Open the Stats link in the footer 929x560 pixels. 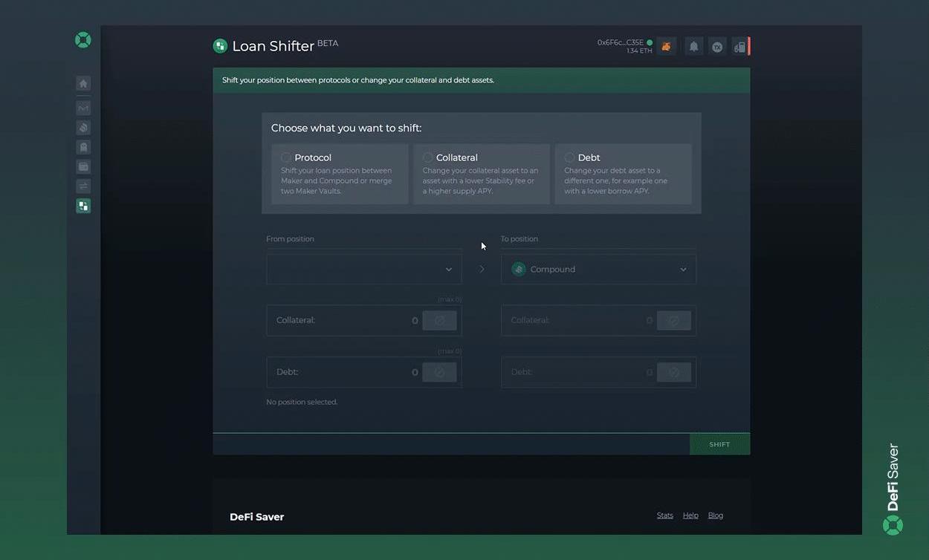coord(664,515)
